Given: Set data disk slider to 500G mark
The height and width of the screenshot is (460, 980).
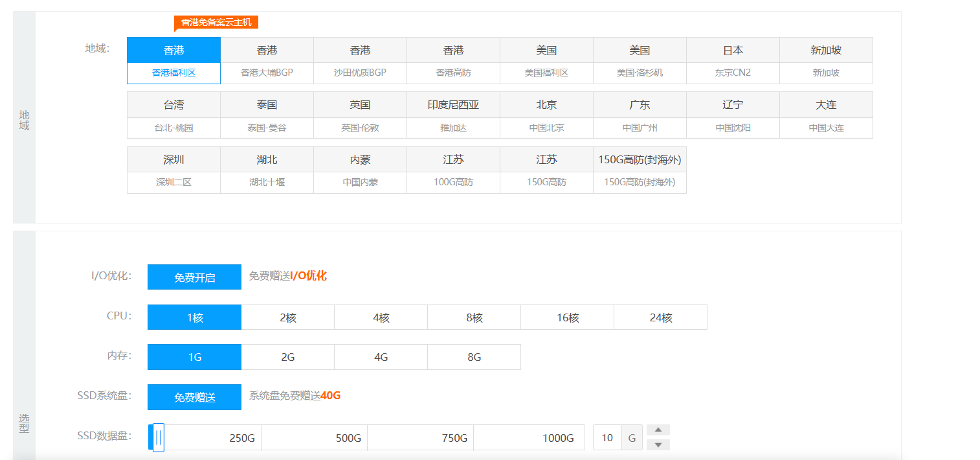Looking at the screenshot, I should 348,438.
